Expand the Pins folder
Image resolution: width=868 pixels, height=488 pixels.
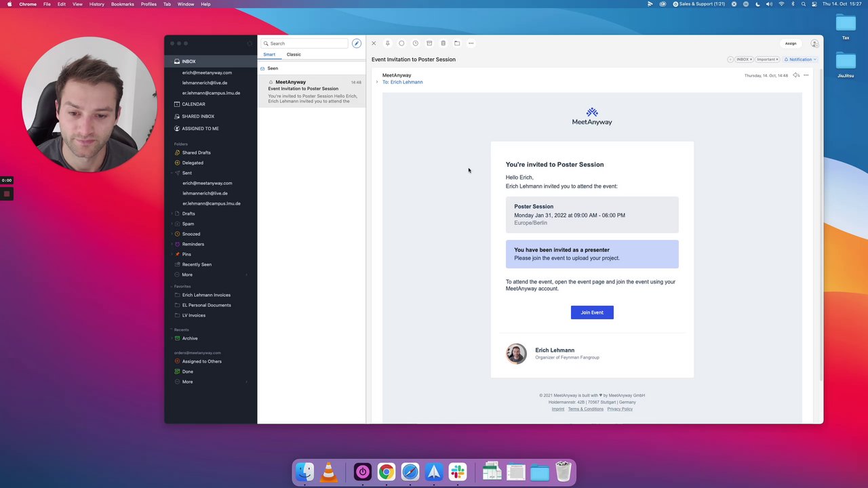[172, 254]
